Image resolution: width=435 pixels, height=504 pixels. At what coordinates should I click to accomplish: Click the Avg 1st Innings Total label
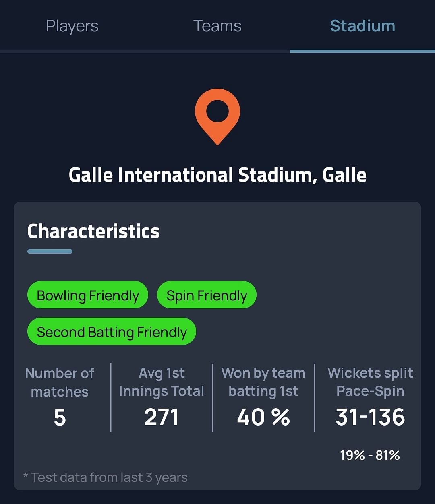162,382
